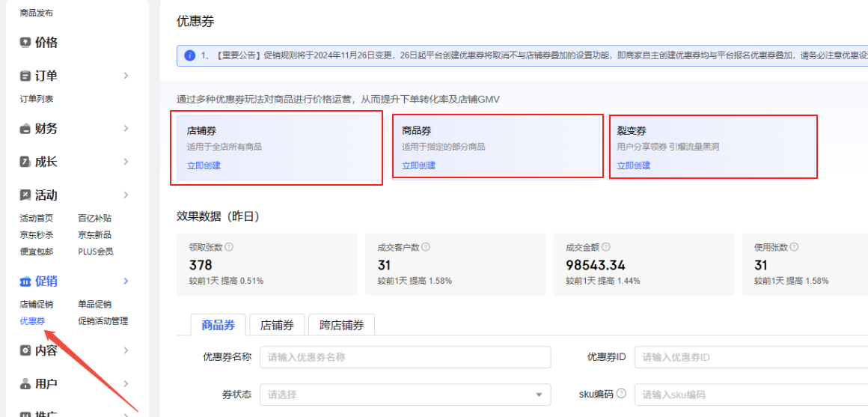Click help icon next to sku编码
This screenshot has height=417, width=868.
click(621, 394)
